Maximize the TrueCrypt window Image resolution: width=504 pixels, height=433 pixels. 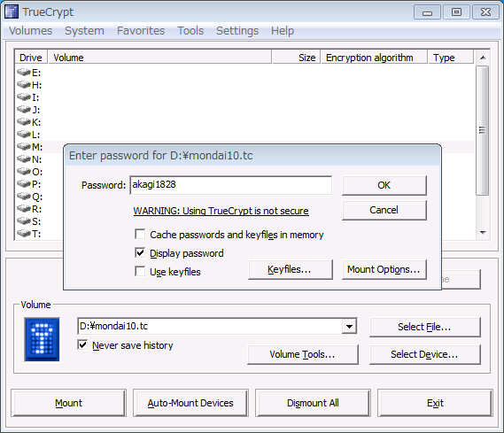pyautogui.click(x=456, y=12)
